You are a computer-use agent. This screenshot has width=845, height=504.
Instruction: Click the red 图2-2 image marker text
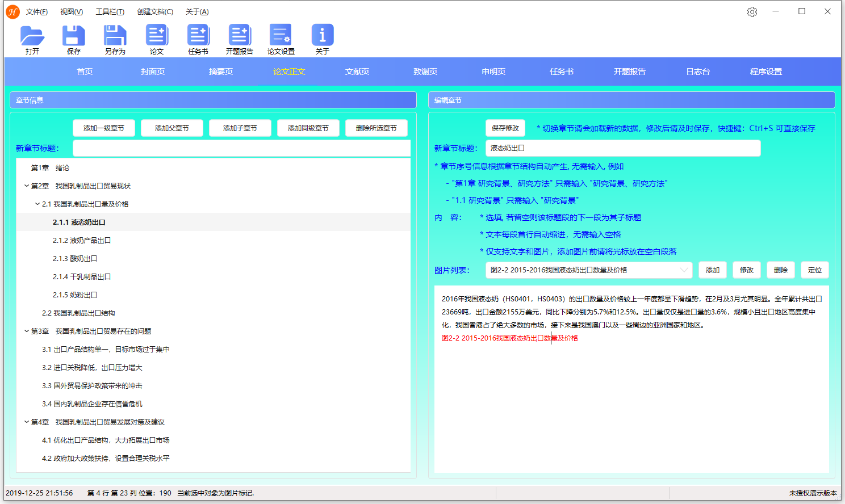[x=510, y=338]
